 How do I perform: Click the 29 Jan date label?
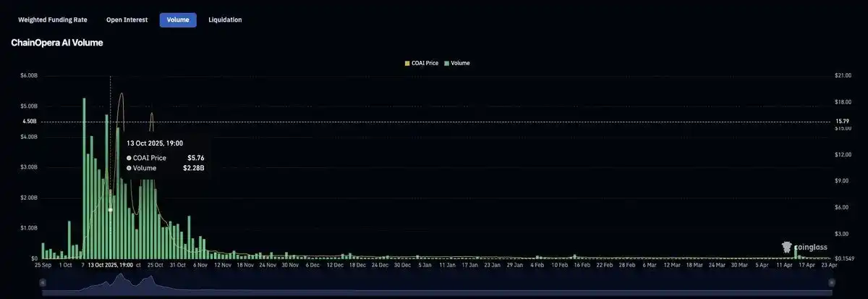(x=515, y=265)
